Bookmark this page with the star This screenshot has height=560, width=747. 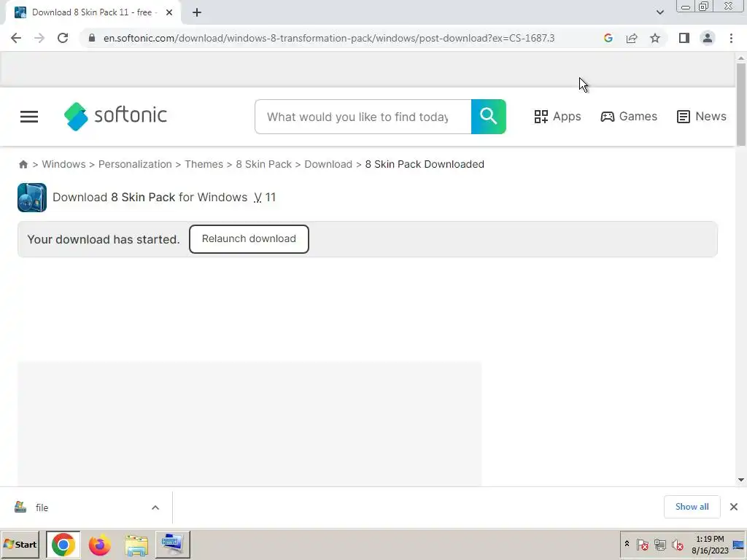click(655, 38)
